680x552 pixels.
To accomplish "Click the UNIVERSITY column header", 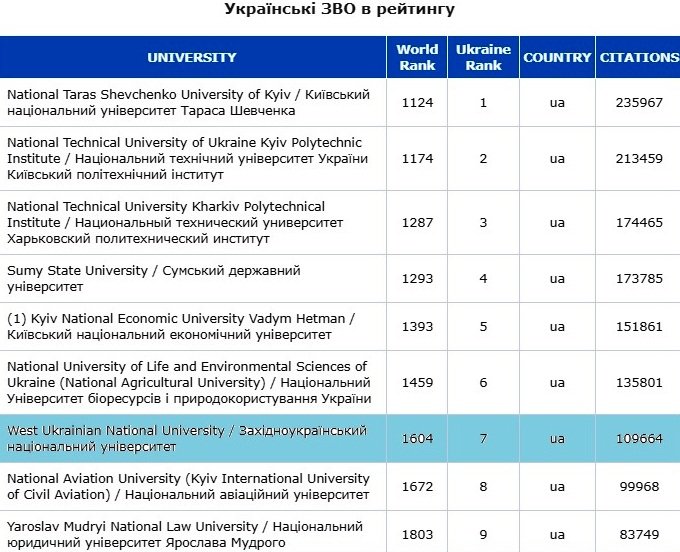I will coord(192,57).
